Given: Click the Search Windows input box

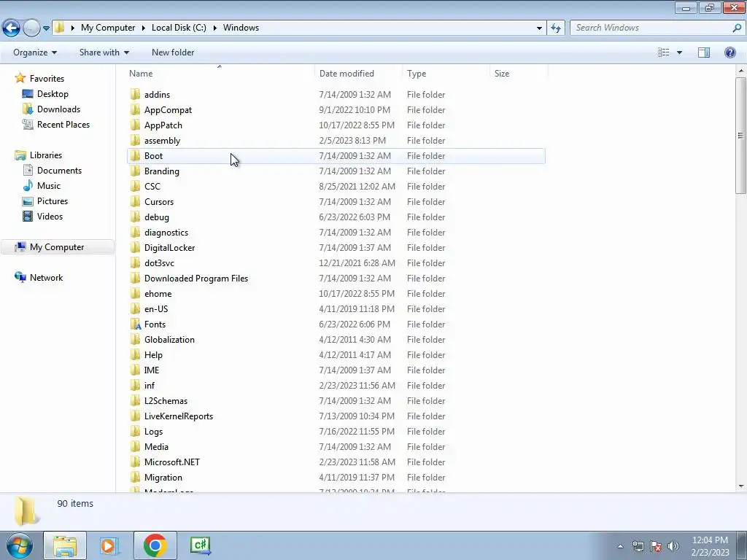Looking at the screenshot, I should [651, 28].
